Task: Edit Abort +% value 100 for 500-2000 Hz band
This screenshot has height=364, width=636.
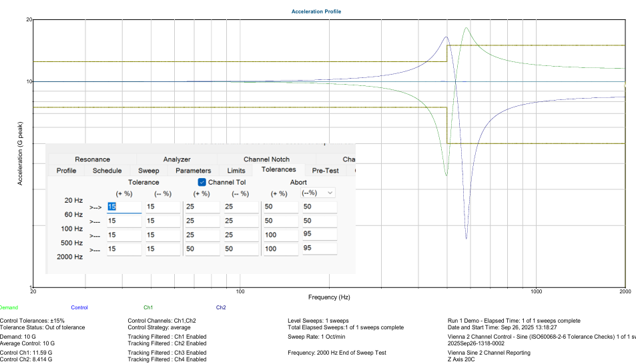Action: [x=281, y=249]
